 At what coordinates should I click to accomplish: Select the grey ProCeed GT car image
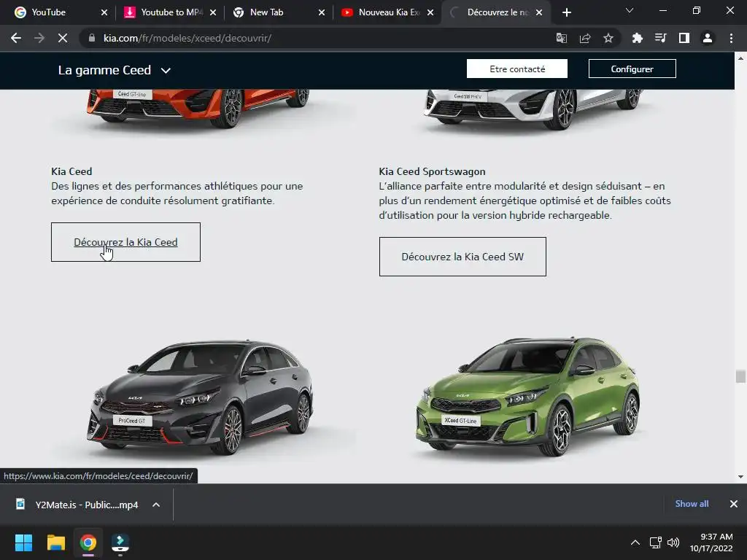pyautogui.click(x=200, y=397)
